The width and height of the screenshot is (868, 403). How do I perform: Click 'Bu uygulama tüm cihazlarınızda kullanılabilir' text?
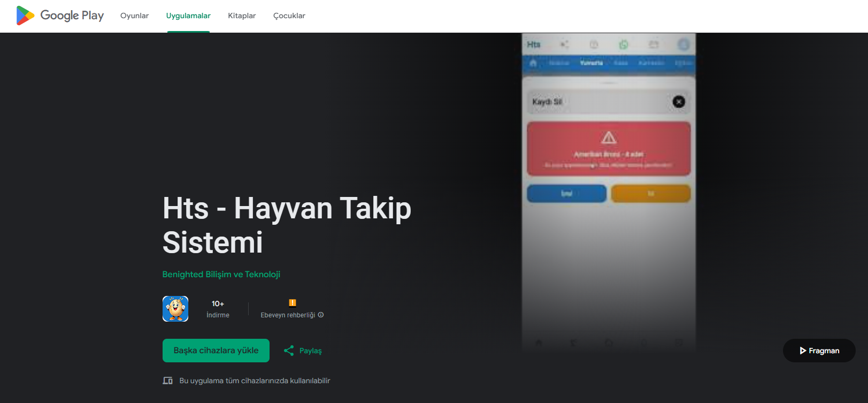[255, 381]
